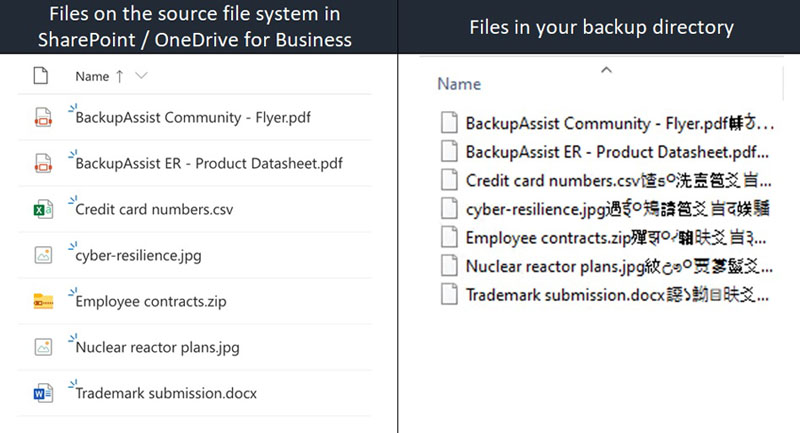Click the zip folder icon beside Employee contracts.zip
Image resolution: width=800 pixels, height=433 pixels.
click(x=43, y=301)
